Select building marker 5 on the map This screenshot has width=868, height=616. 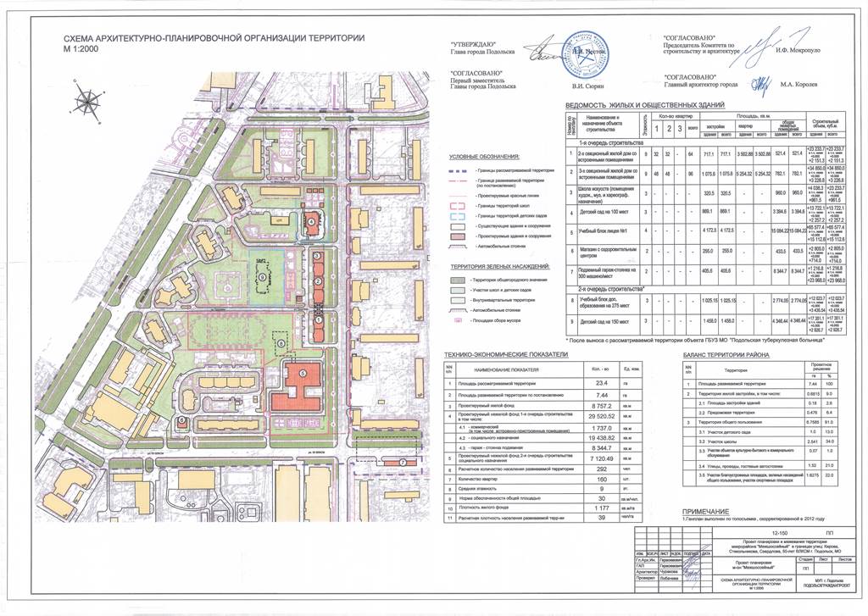tap(301, 373)
